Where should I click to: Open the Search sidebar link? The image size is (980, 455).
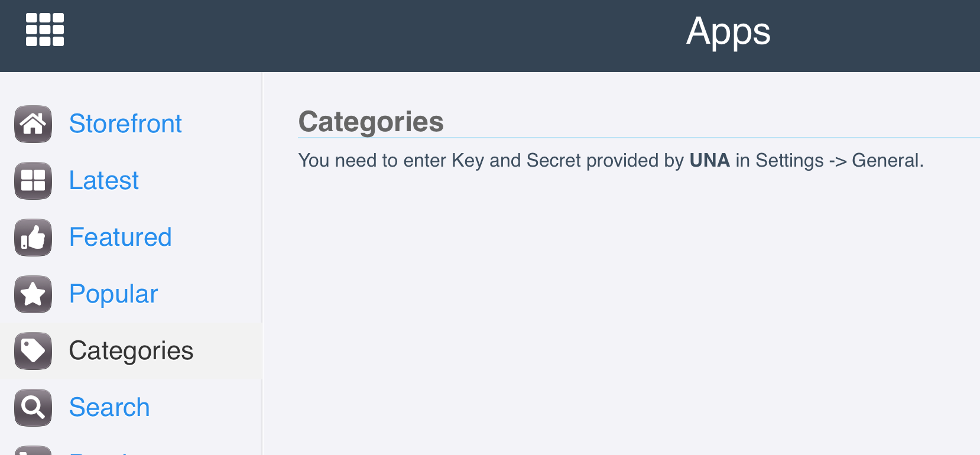109,408
